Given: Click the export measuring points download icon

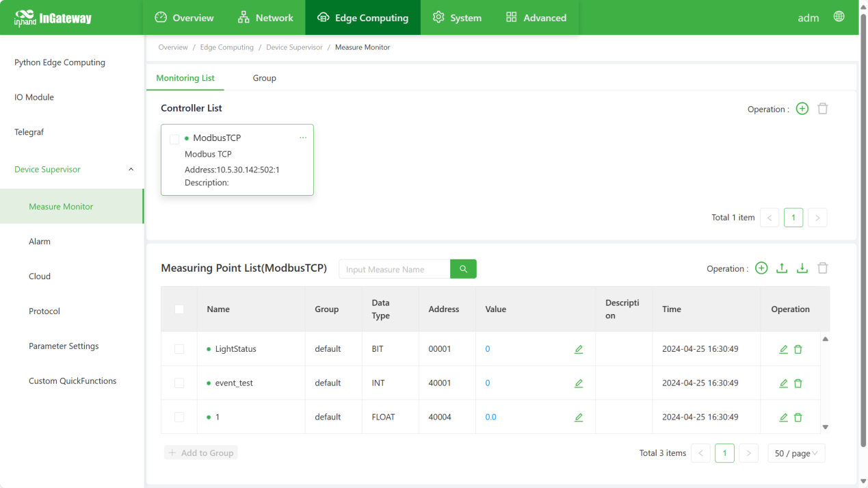Looking at the screenshot, I should [802, 268].
